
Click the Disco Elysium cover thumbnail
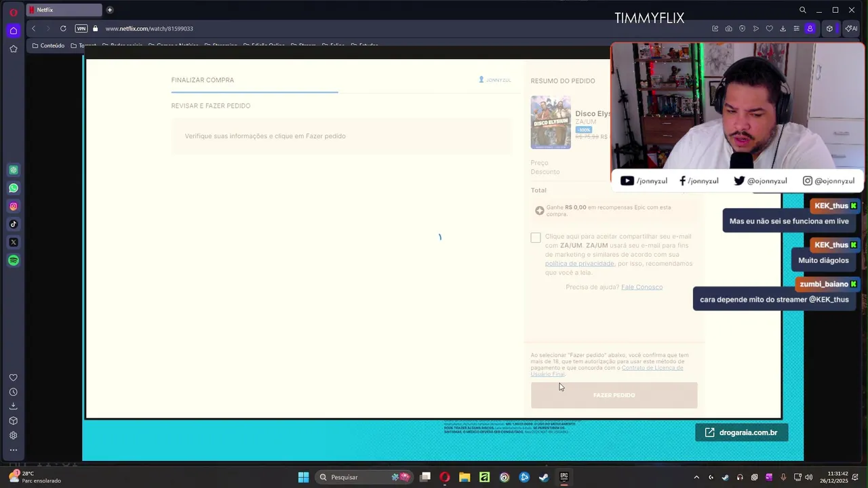[x=551, y=122]
